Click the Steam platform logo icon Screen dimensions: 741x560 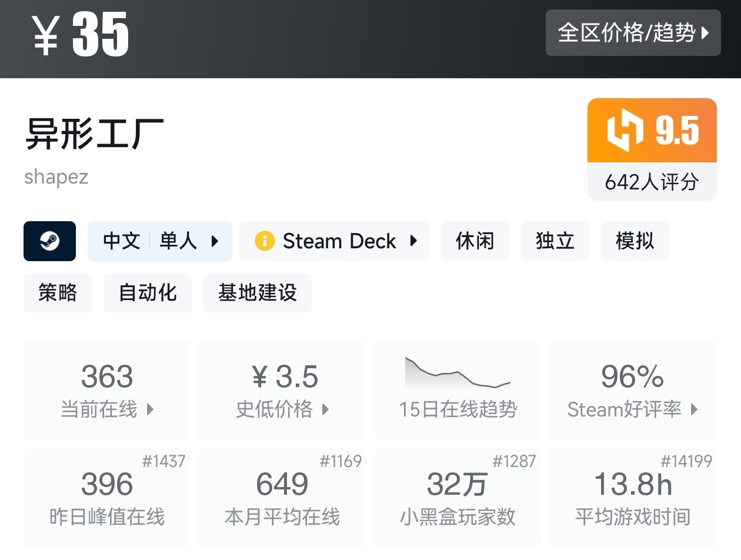click(x=49, y=241)
